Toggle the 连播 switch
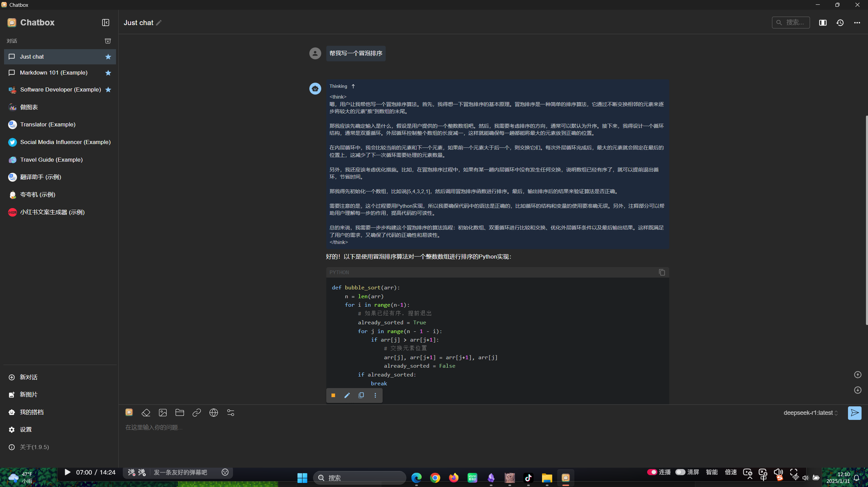The width and height of the screenshot is (868, 487). pyautogui.click(x=652, y=472)
